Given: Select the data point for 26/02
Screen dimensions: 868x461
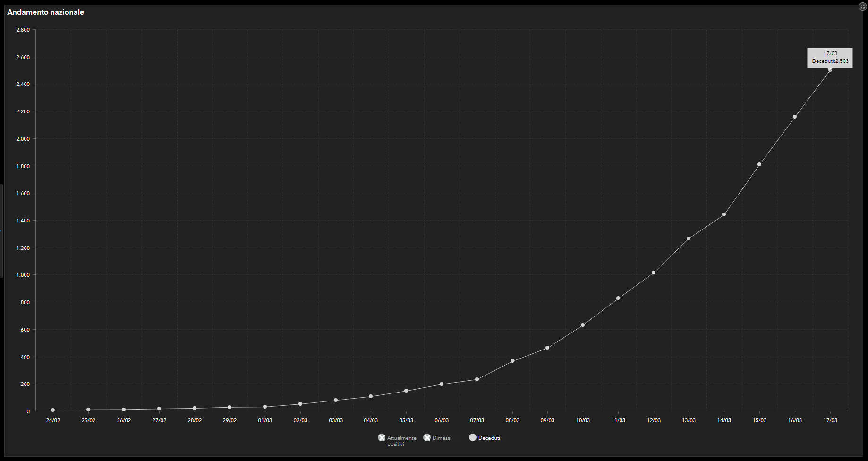Looking at the screenshot, I should click(x=124, y=410).
